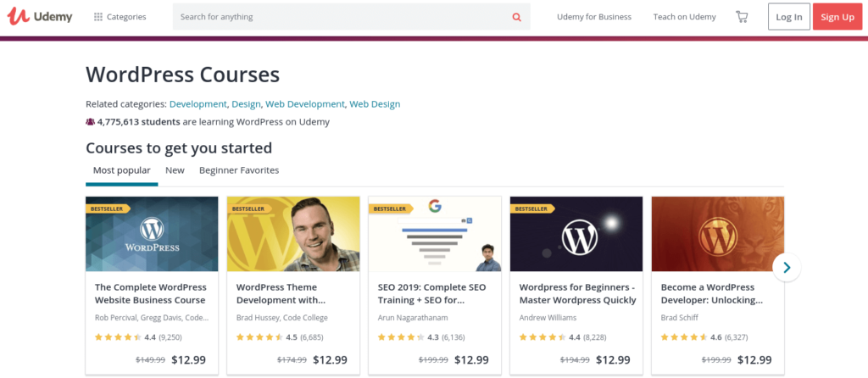This screenshot has width=868, height=378.
Task: Click the search magnifier icon
Action: (x=516, y=17)
